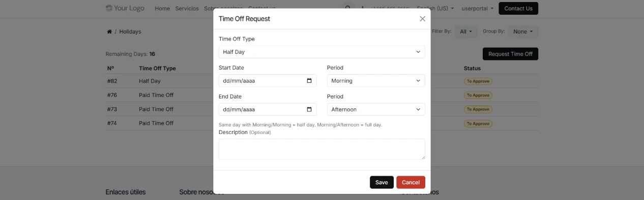
Task: Click the Holidays breadcrumb text
Action: pos(130,31)
